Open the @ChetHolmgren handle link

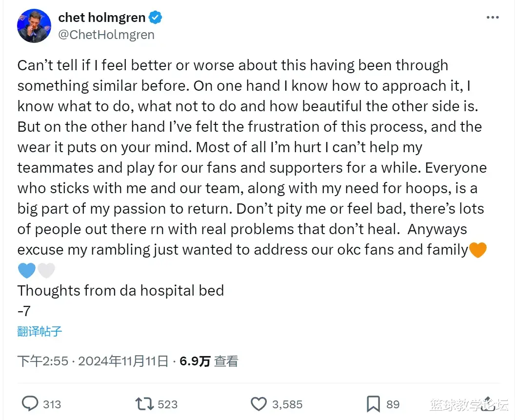[106, 35]
